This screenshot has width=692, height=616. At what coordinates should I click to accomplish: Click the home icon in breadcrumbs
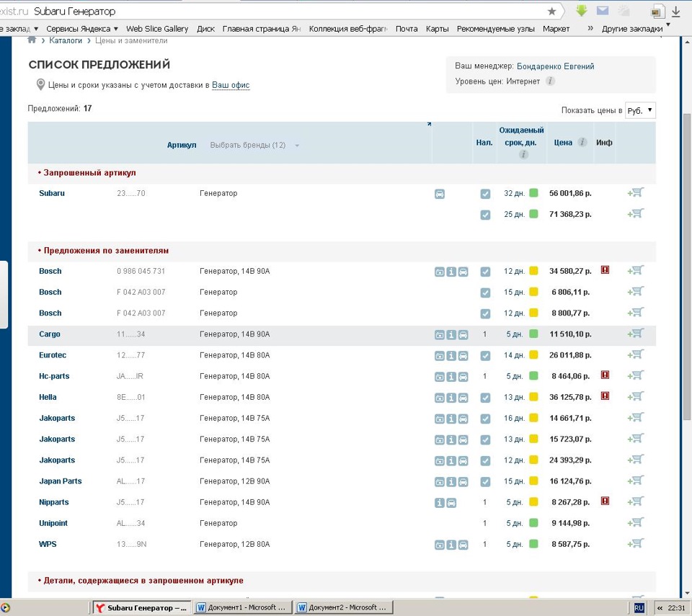click(x=32, y=40)
